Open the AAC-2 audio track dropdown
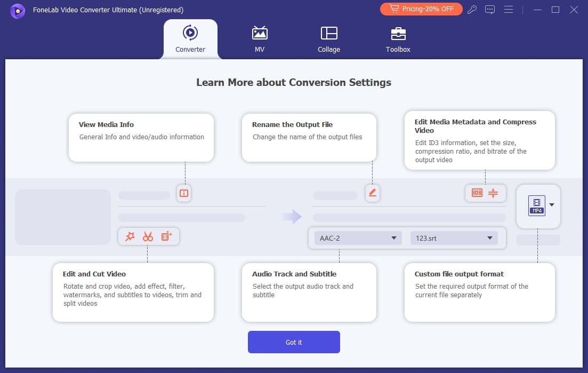This screenshot has height=373, width=588. click(358, 239)
